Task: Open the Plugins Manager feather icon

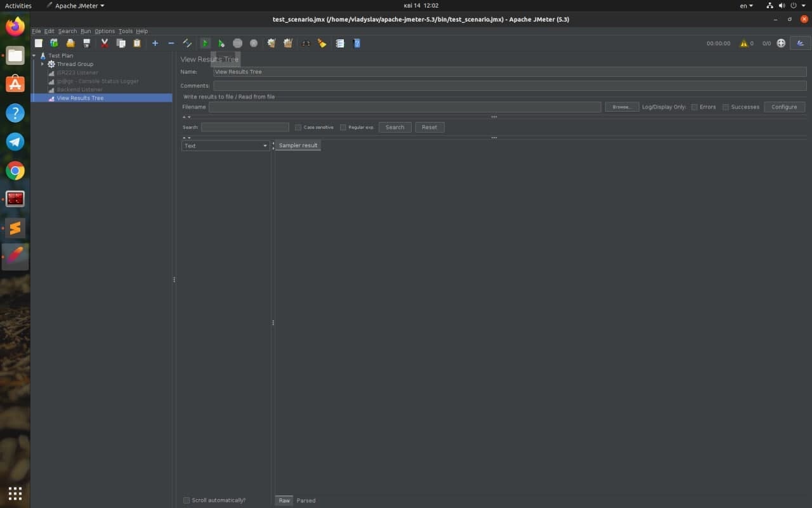Action: [x=801, y=43]
